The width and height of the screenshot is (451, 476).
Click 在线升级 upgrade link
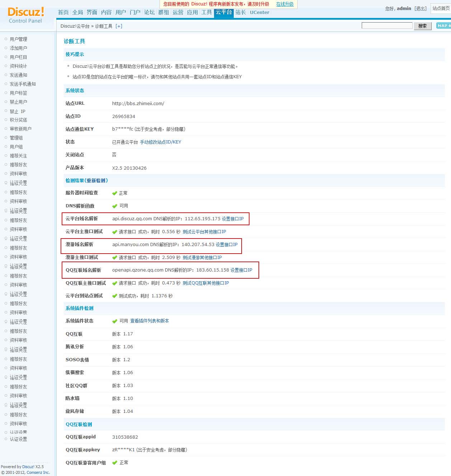pos(285,4)
